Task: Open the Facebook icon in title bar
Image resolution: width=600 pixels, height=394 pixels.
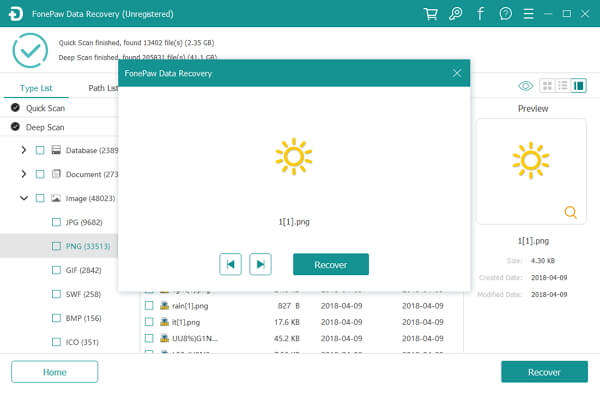Action: (480, 14)
